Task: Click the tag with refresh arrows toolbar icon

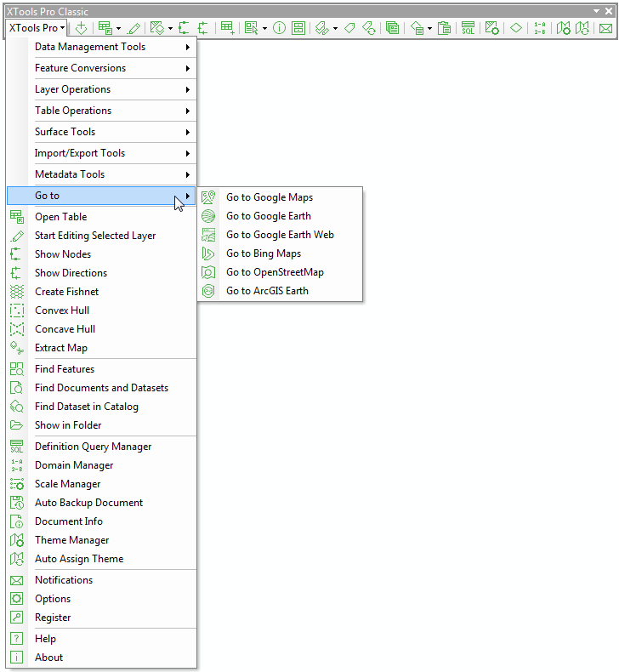Action: 369,28
